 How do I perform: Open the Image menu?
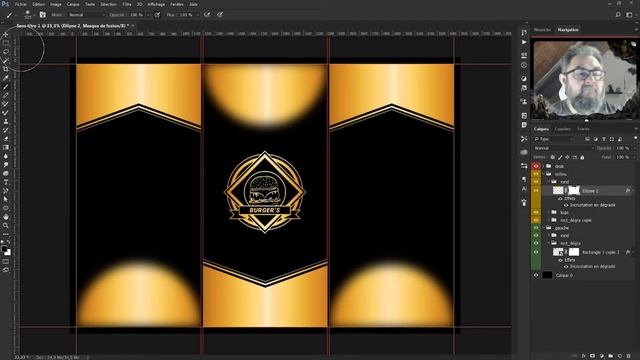tap(56, 4)
